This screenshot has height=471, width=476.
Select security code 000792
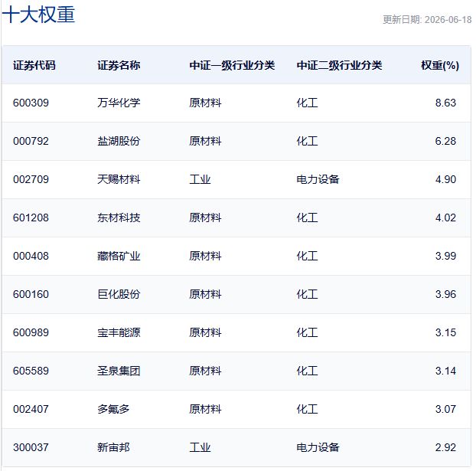[31, 141]
